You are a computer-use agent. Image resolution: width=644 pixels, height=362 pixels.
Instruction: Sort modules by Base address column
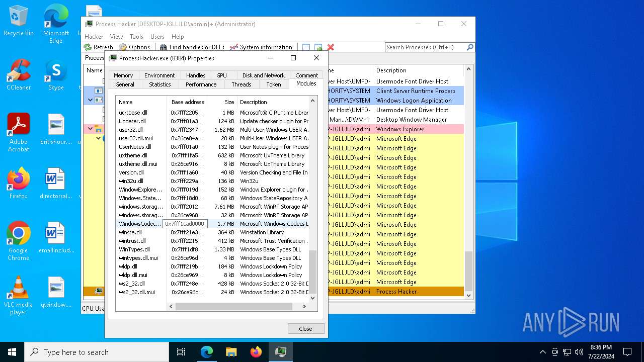pyautogui.click(x=187, y=102)
